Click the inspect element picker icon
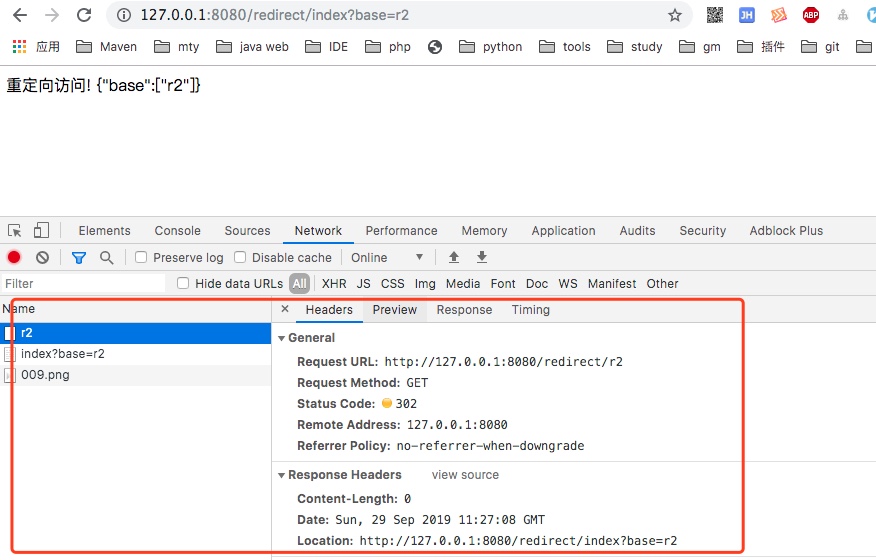The height and width of the screenshot is (560, 876). click(15, 230)
